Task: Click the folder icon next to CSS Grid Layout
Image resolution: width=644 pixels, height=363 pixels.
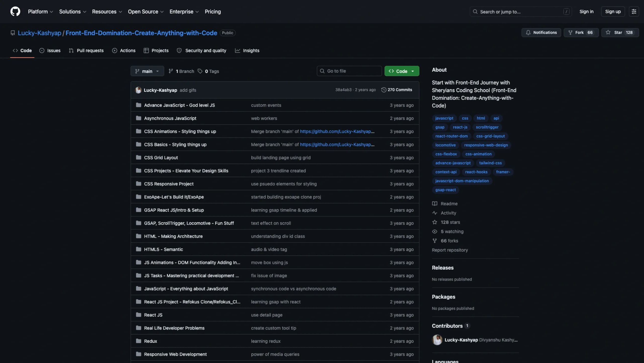Action: [138, 157]
